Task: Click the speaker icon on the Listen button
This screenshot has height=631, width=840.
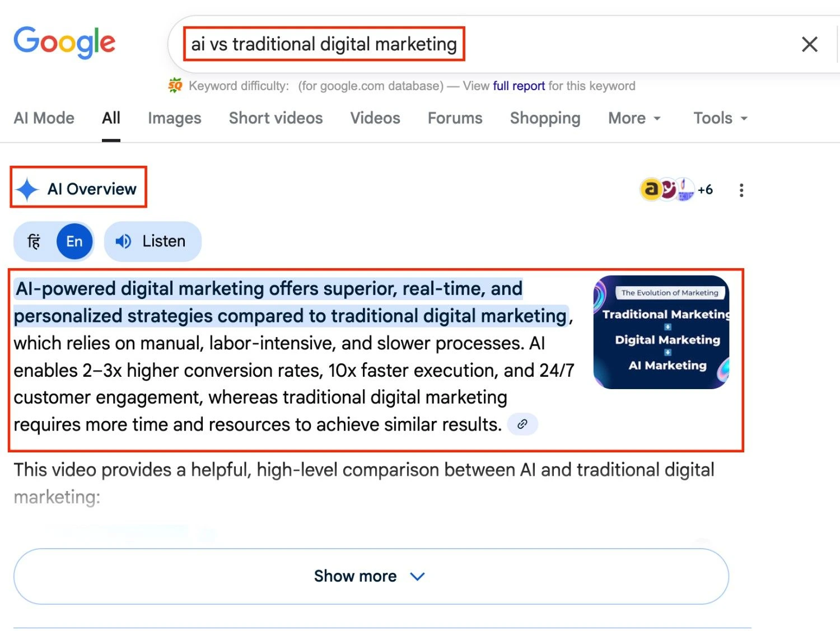Action: coord(124,241)
